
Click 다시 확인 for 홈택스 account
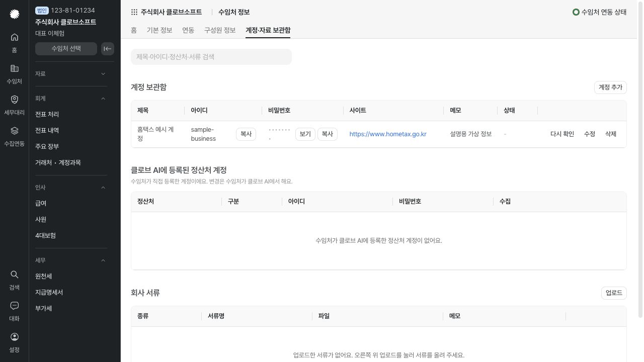[562, 134]
